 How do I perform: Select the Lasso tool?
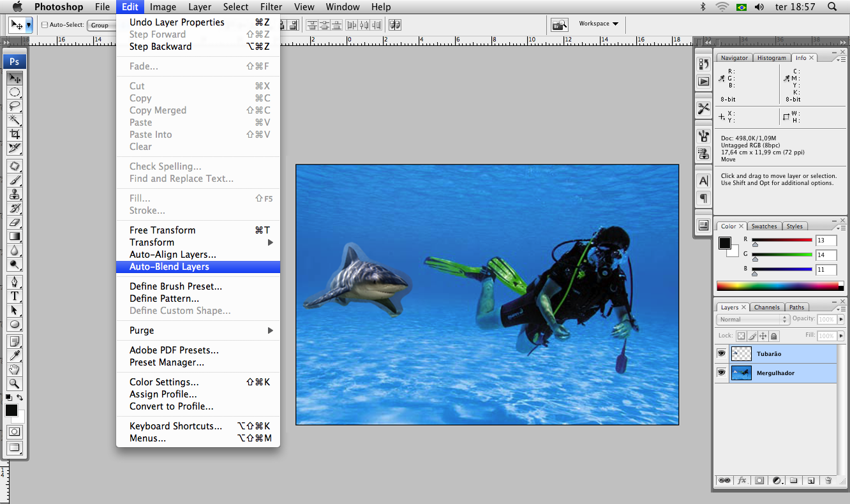click(15, 106)
